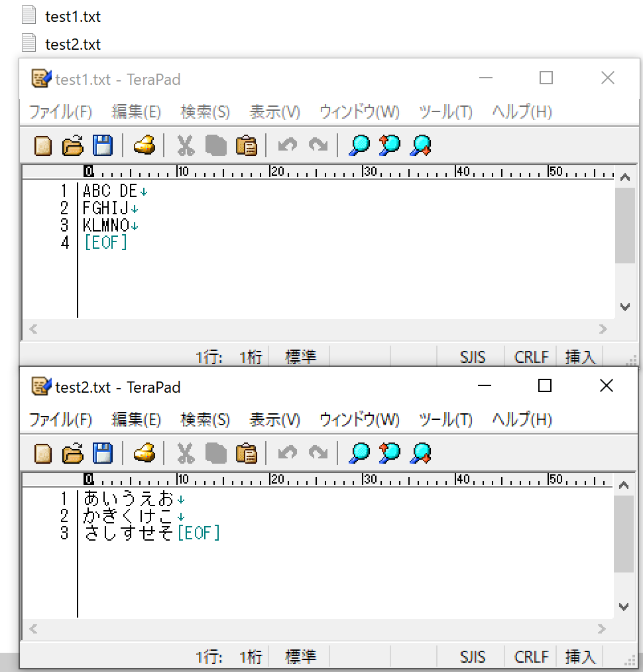The image size is (643, 672).
Task: Click the Open file icon in test1.txt window
Action: pyautogui.click(x=72, y=145)
